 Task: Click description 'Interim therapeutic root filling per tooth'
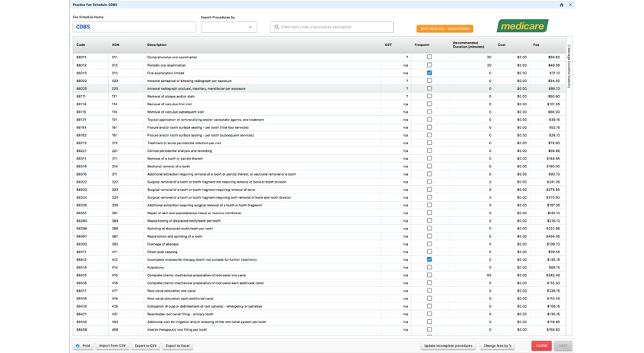[177, 329]
